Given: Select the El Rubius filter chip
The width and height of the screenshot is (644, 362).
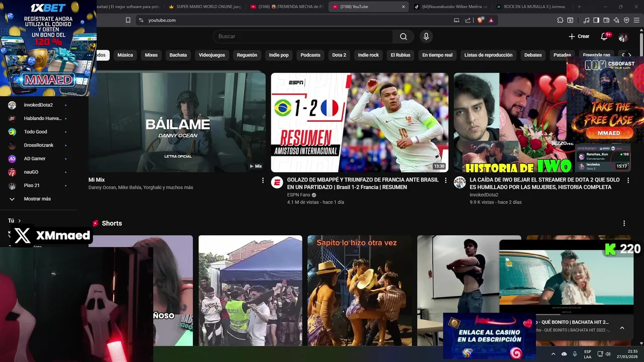Looking at the screenshot, I should coord(400,55).
